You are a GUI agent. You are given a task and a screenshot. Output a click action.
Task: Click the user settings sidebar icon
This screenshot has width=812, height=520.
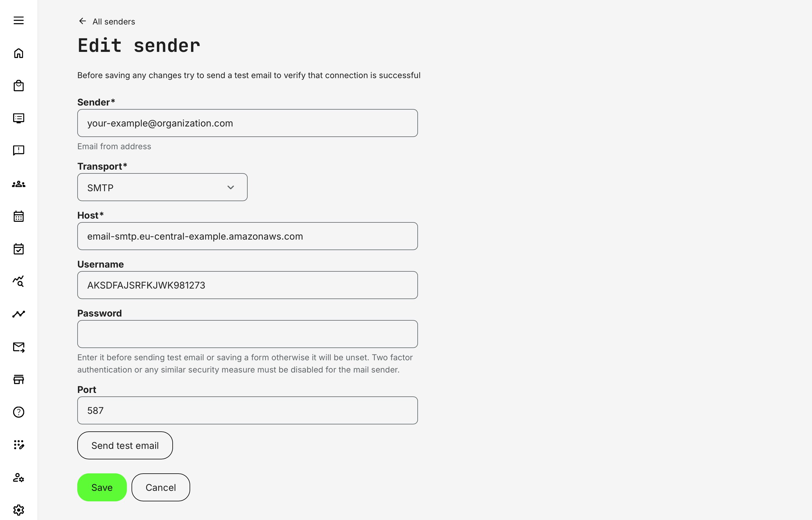(19, 477)
